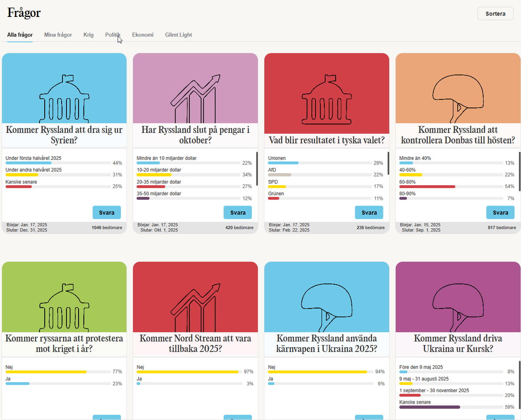Click the scrollbar in the Donbas options list
Image resolution: width=521 pixels, height=420 pixels.
(519, 171)
